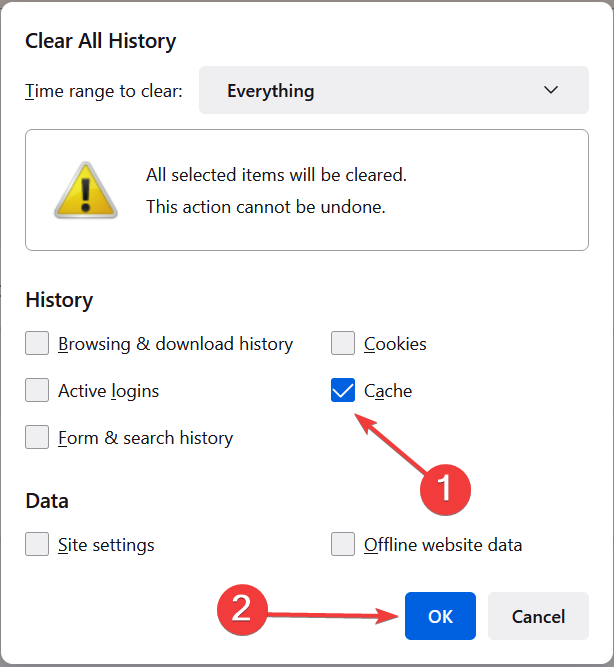Screen dimensions: 614x667
Task: Open the Time range to clear dropdown
Action: click(x=394, y=90)
